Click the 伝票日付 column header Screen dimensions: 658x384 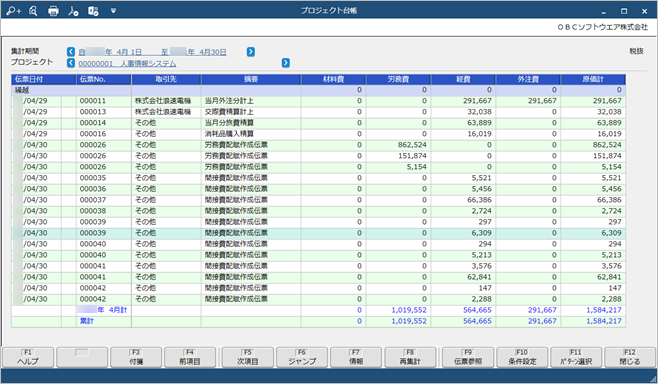pos(44,79)
